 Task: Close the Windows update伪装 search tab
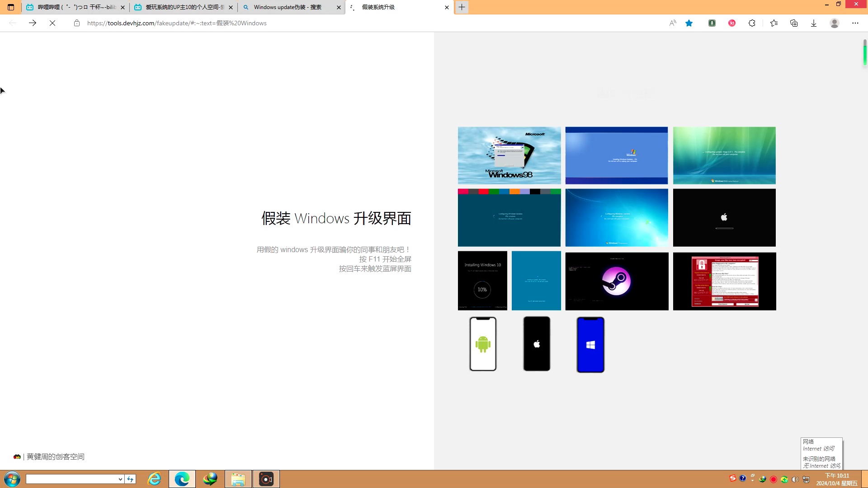(x=339, y=7)
